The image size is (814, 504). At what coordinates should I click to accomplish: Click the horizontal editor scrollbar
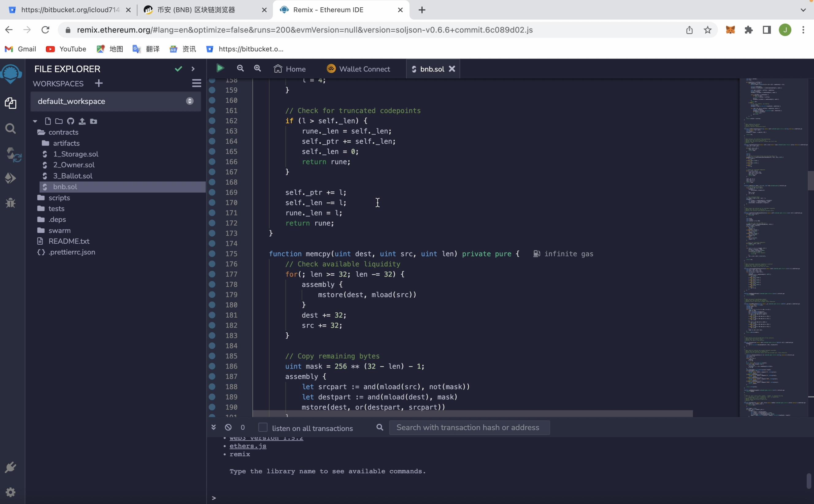click(473, 413)
